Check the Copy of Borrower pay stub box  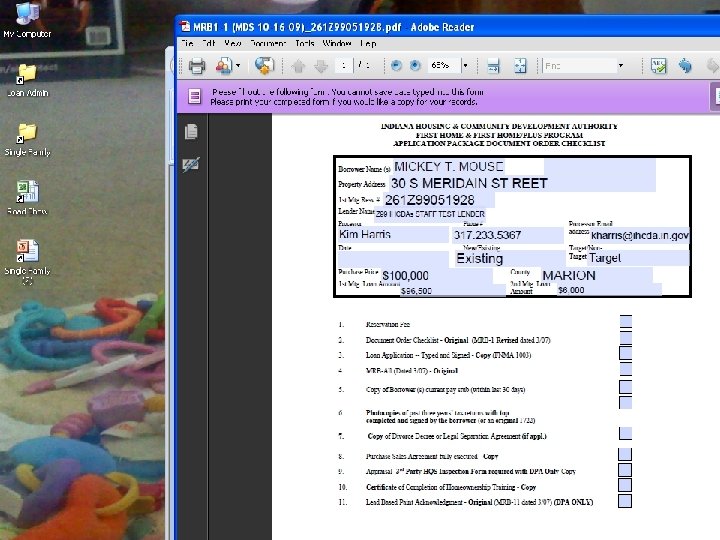tap(625, 387)
